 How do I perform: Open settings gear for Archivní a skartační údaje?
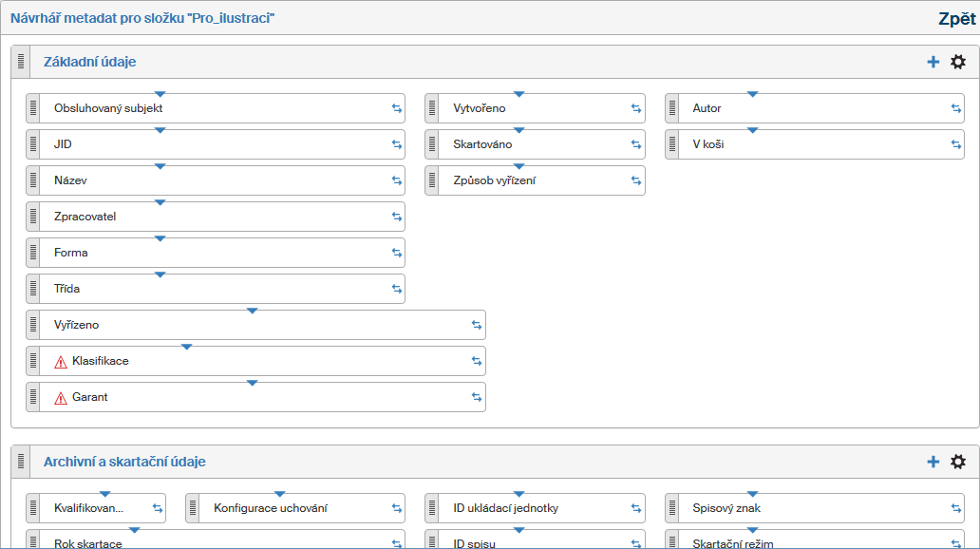pos(958,462)
